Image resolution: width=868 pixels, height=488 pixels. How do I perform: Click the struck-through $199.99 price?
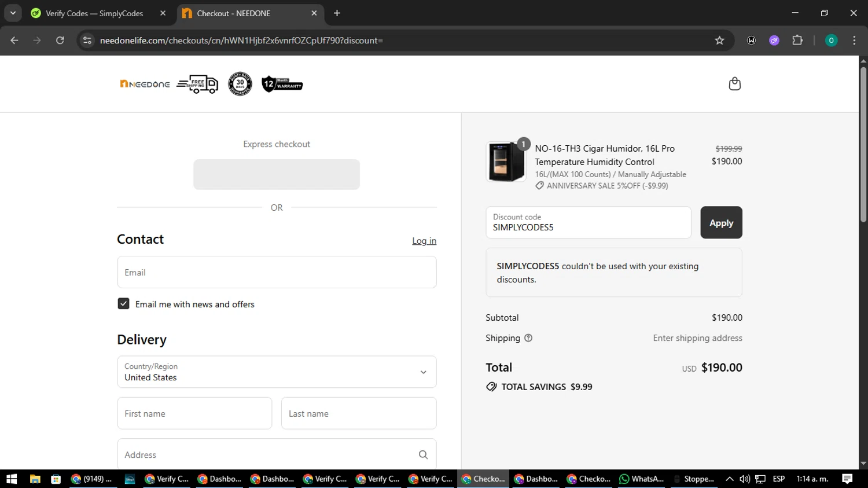click(x=729, y=149)
